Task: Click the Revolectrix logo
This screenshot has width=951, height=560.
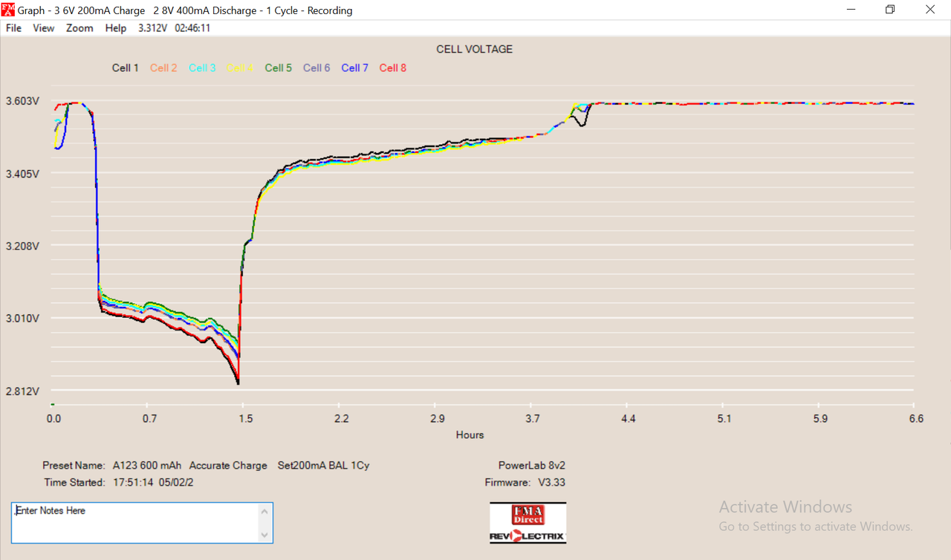Action: [528, 536]
